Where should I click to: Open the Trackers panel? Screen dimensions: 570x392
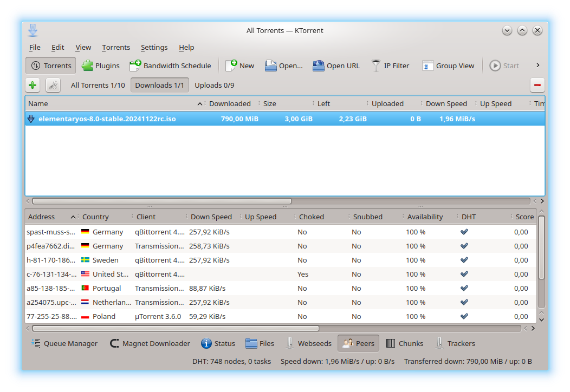pos(455,344)
